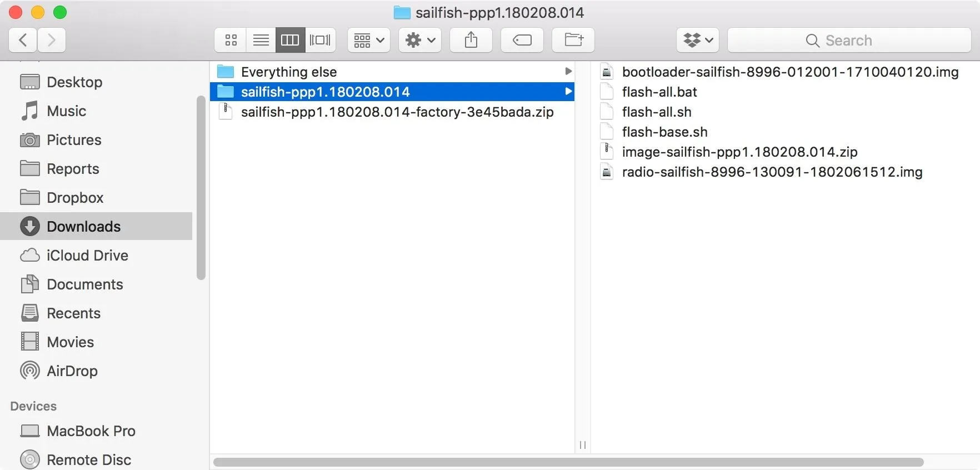The width and height of the screenshot is (980, 470).
Task: Select Downloads in the sidebar
Action: 96,226
